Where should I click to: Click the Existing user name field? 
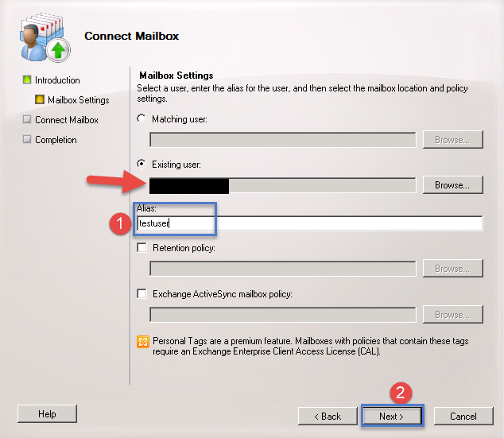(x=282, y=185)
